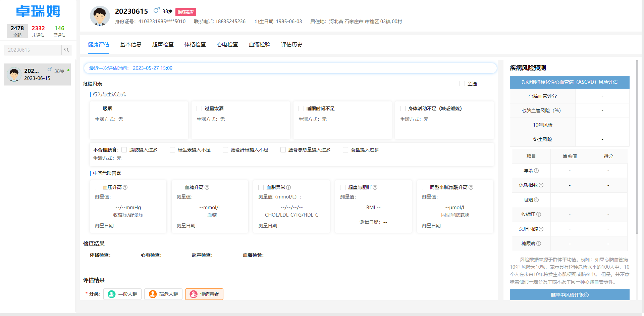Open the 评估历史 tab
This screenshot has height=316, width=644.
pyautogui.click(x=292, y=45)
